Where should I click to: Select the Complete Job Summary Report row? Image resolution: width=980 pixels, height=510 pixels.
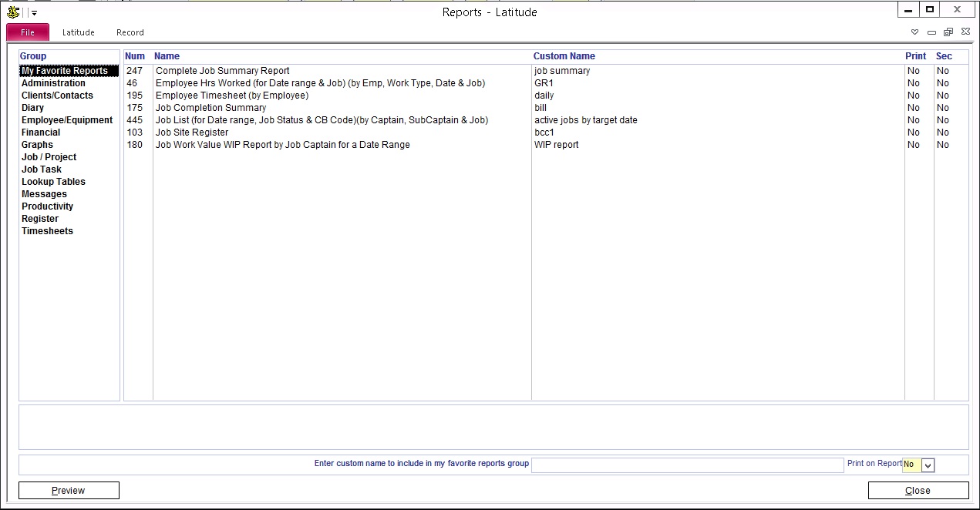[x=223, y=71]
